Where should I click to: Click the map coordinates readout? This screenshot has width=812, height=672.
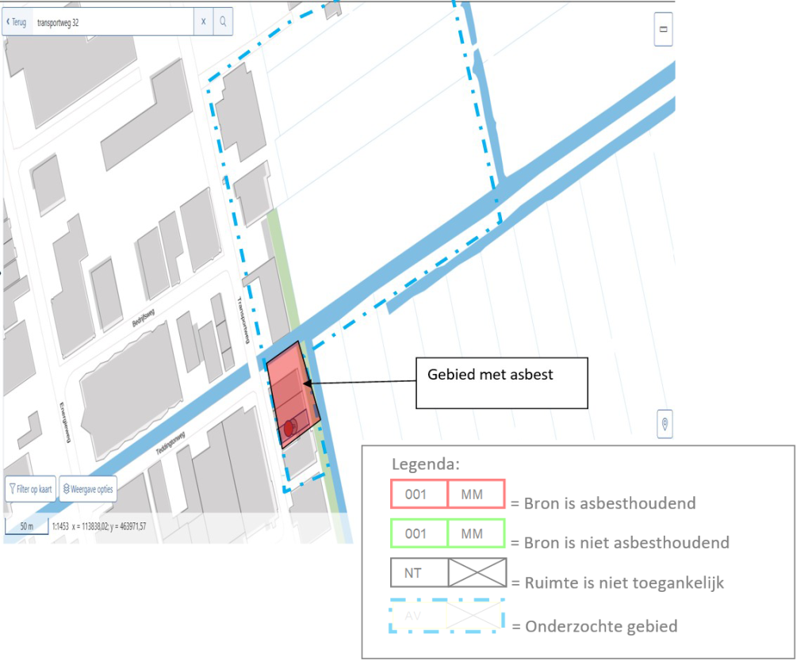(x=109, y=526)
